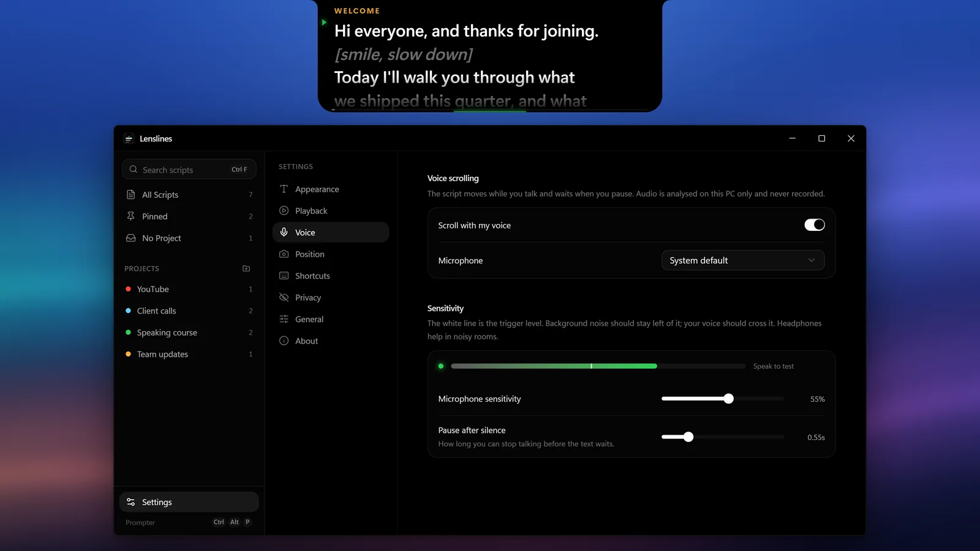
Task: Close the Lenslines window
Action: [x=851, y=138]
